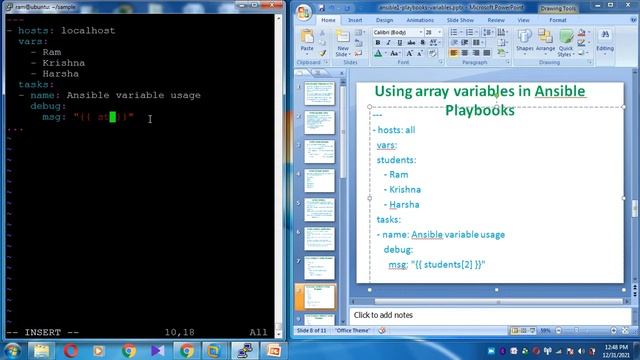
Task: Open Text Direction dropdown
Action: 502,32
